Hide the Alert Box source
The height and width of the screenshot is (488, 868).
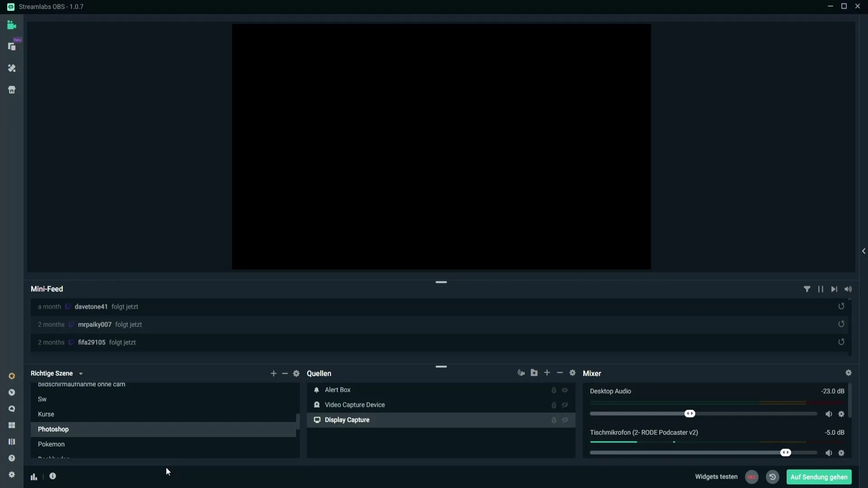(565, 390)
